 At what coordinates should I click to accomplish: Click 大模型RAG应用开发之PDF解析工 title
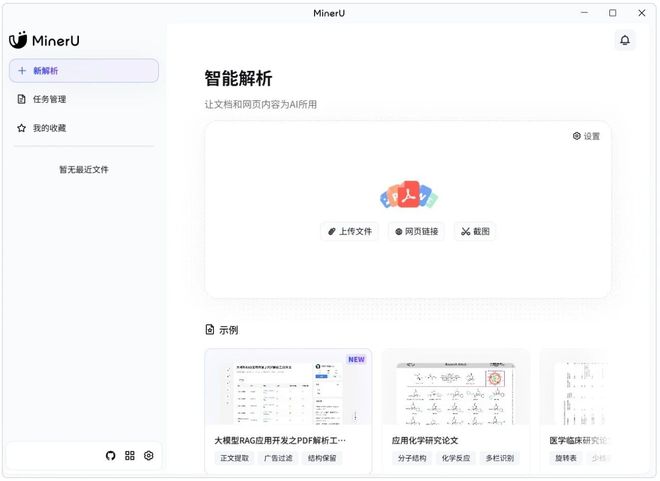point(280,440)
